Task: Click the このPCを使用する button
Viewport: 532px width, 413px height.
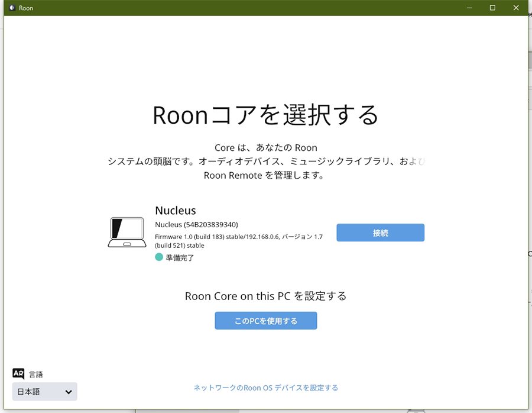Action: pyautogui.click(x=265, y=321)
